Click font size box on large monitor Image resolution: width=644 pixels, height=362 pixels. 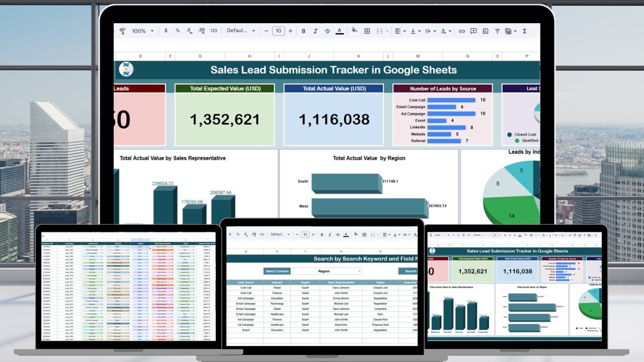pos(278,31)
